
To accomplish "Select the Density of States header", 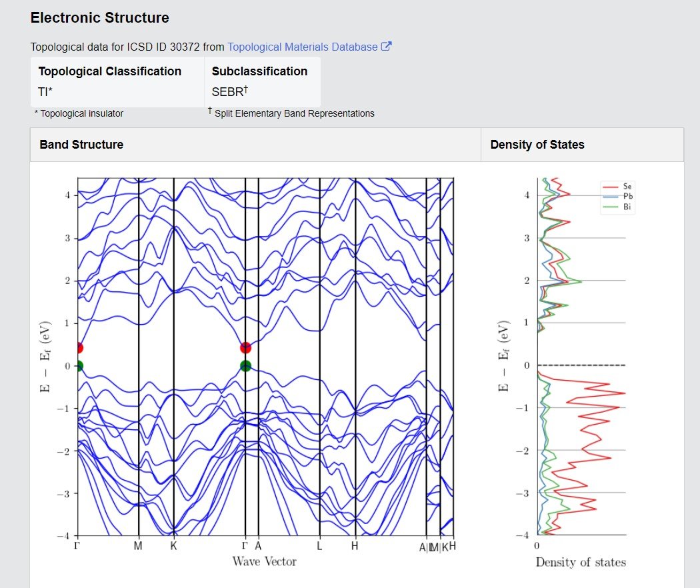I will point(537,145).
